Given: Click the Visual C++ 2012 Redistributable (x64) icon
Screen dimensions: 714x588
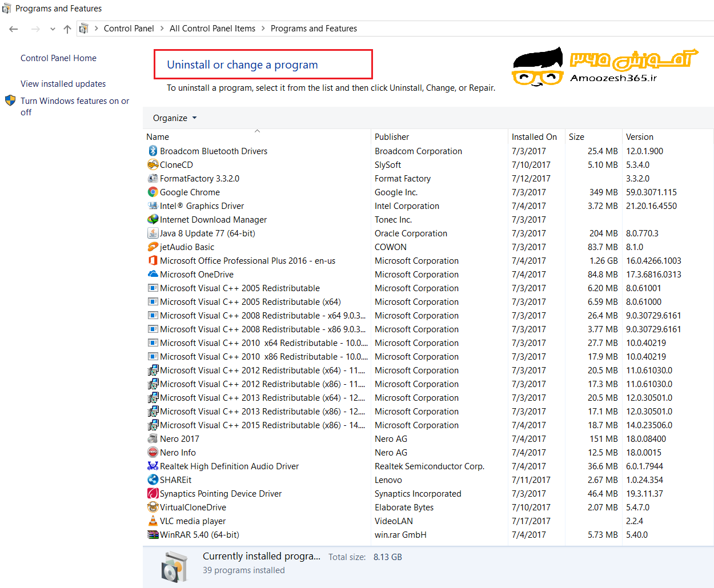Looking at the screenshot, I should tap(153, 370).
